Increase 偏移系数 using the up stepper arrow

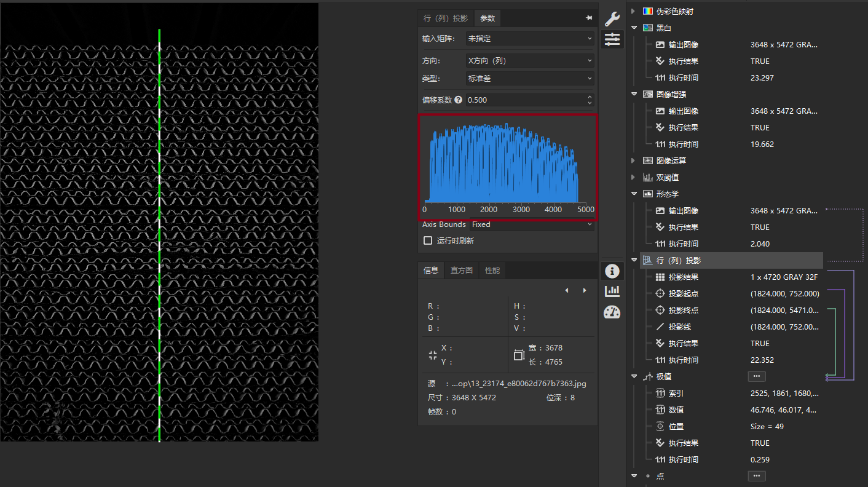click(590, 97)
